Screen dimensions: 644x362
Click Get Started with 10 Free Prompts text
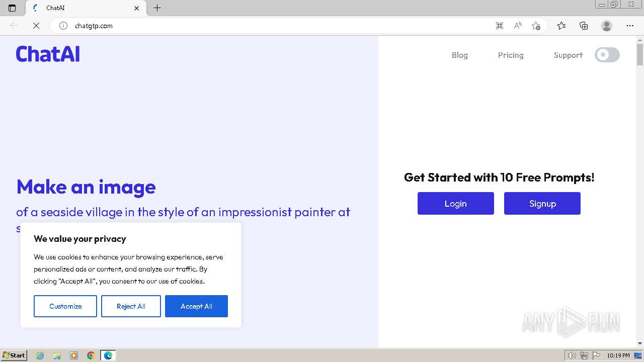tap(499, 177)
